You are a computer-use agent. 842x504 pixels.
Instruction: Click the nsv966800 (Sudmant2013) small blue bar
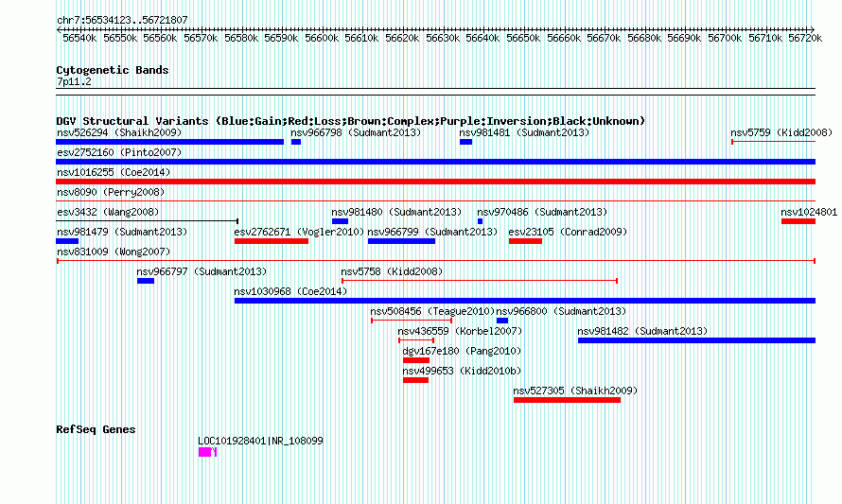[502, 321]
